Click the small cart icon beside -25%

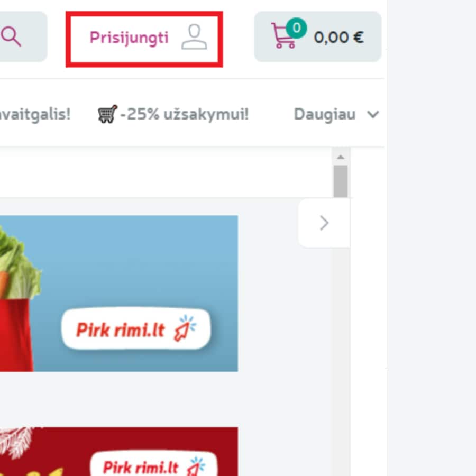pos(107,114)
